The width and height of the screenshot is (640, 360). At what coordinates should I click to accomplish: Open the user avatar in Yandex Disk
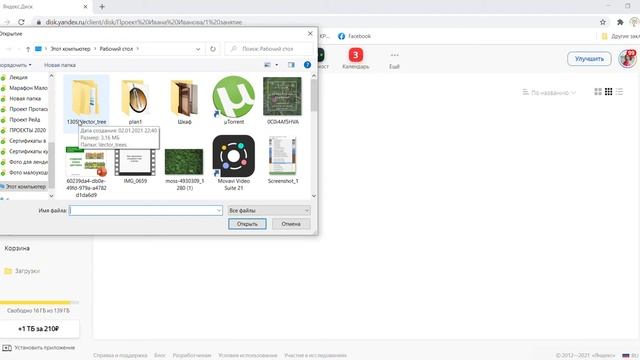(x=627, y=59)
